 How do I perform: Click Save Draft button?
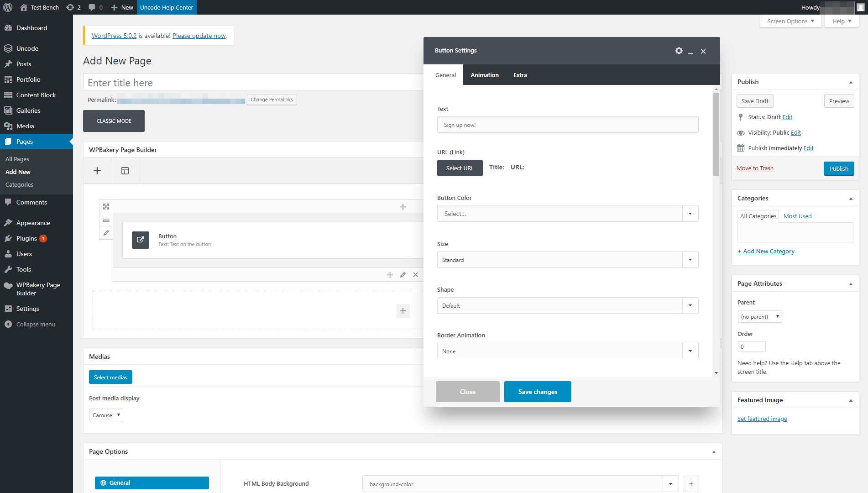tap(755, 101)
